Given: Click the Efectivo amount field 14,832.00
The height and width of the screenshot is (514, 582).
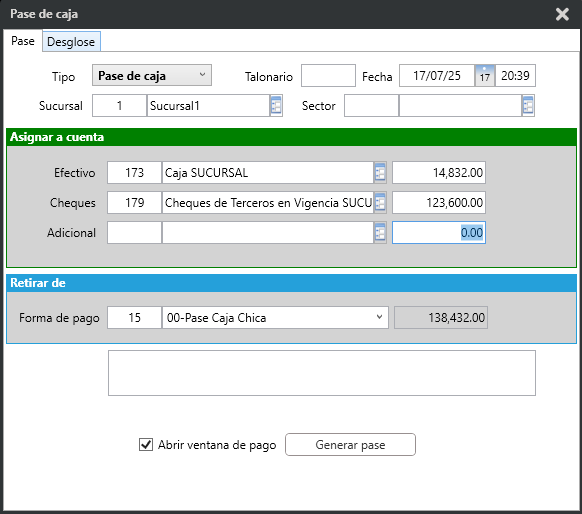Looking at the screenshot, I should (x=439, y=173).
